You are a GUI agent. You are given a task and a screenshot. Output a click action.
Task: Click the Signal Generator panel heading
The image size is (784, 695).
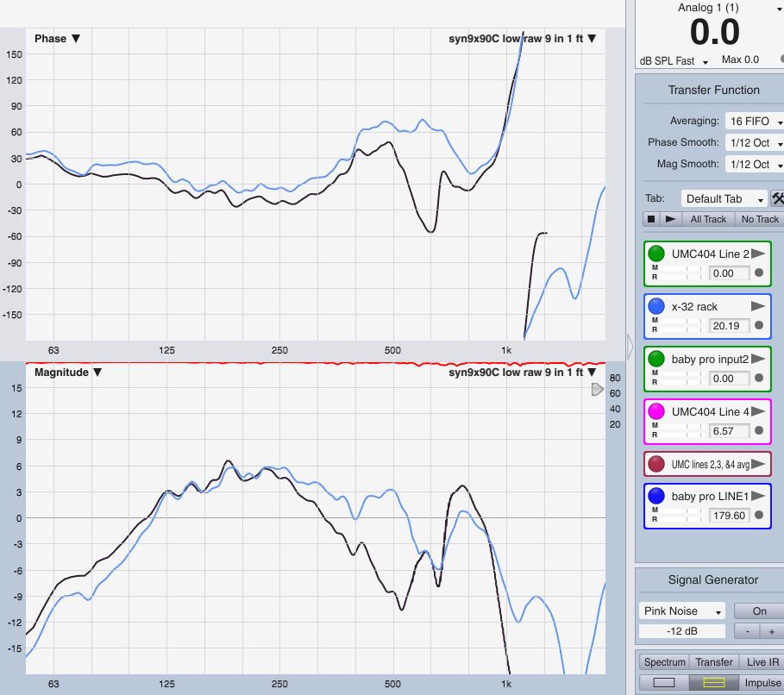pyautogui.click(x=713, y=580)
